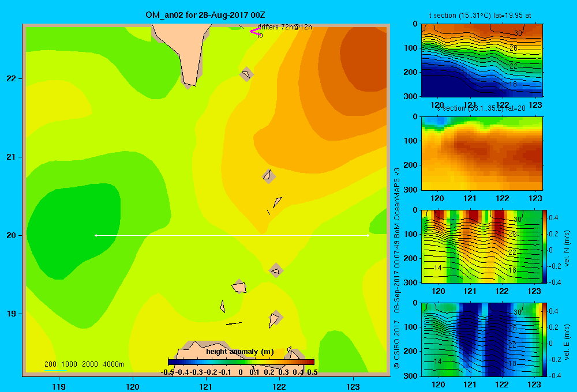This screenshot has height=392, width=577.
Task: Click the 'vel. E (m/s)' axis label
Action: (567, 341)
